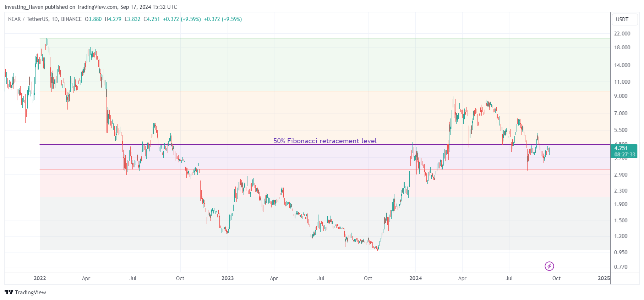Click the 22.000 price axis label
The image size is (644, 300).
click(x=622, y=34)
